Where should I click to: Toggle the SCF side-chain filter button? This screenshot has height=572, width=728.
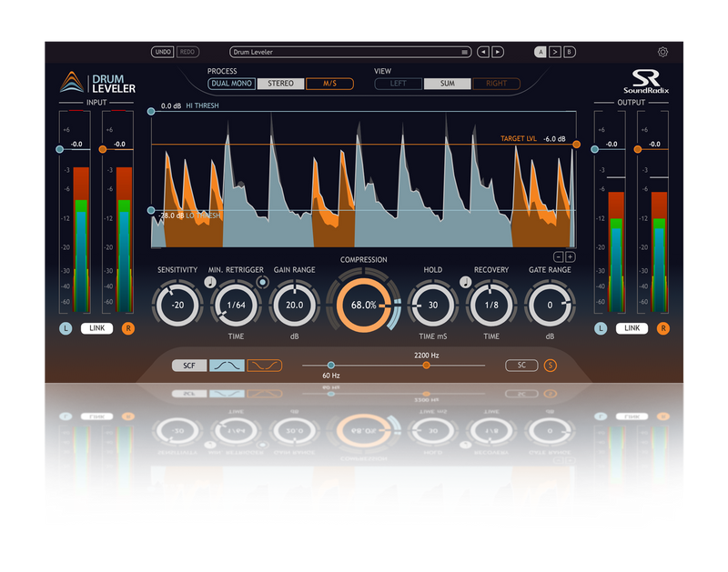coord(189,366)
